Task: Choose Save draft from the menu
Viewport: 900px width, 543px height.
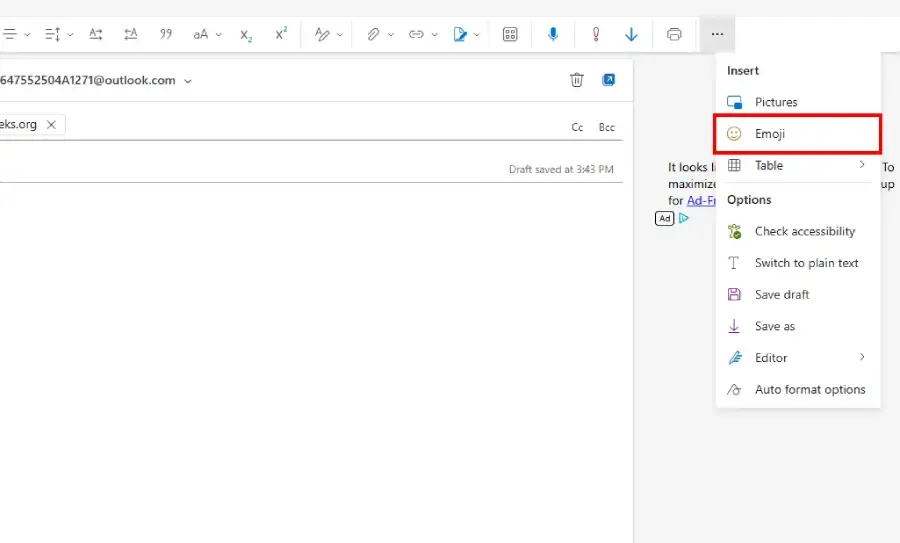Action: click(x=798, y=294)
